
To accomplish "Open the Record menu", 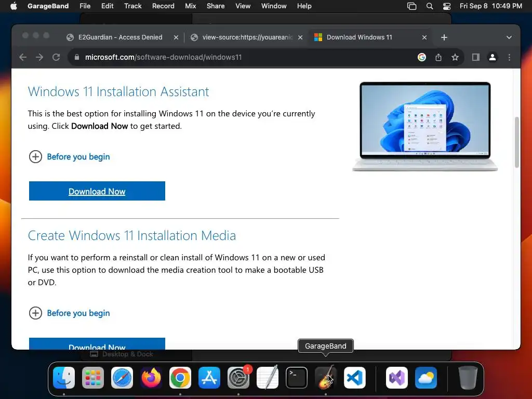I will tap(163, 6).
